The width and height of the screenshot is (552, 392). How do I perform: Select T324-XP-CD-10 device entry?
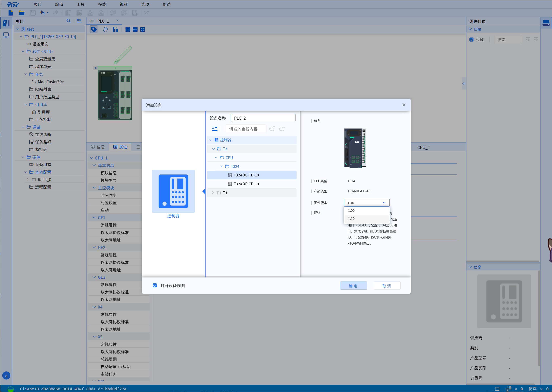coord(246,184)
